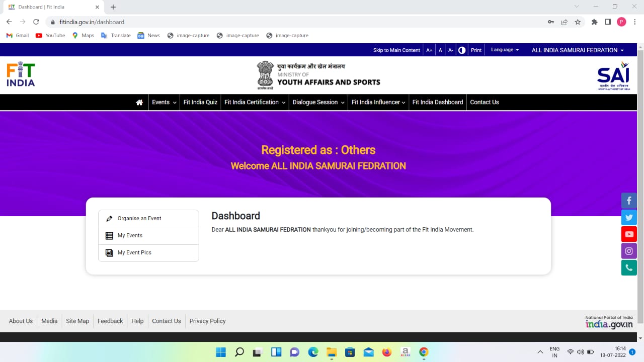Click Skip to Main Content link

[x=396, y=50]
